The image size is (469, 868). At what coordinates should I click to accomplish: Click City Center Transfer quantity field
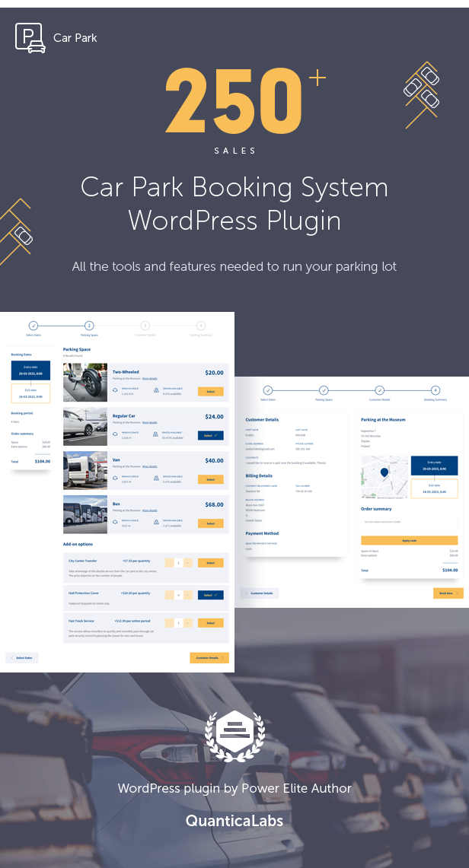(x=179, y=563)
